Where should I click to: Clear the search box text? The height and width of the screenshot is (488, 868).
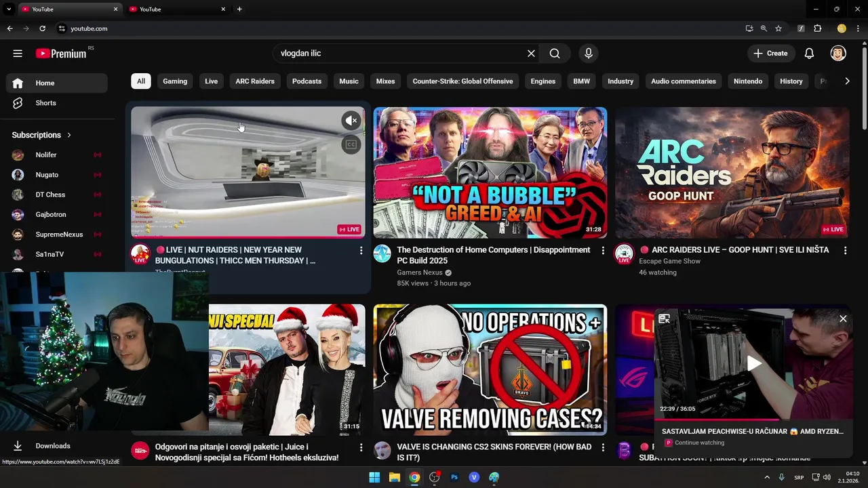531,54
